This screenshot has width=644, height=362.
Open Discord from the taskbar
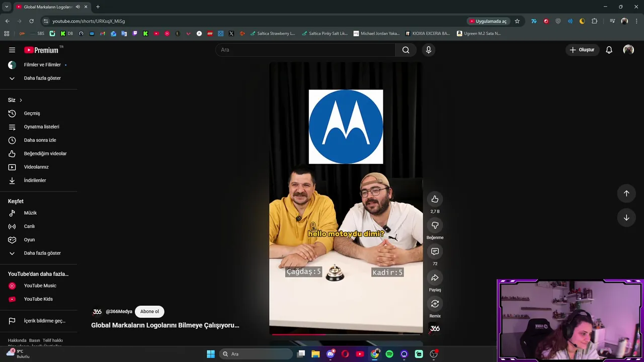coord(331,354)
